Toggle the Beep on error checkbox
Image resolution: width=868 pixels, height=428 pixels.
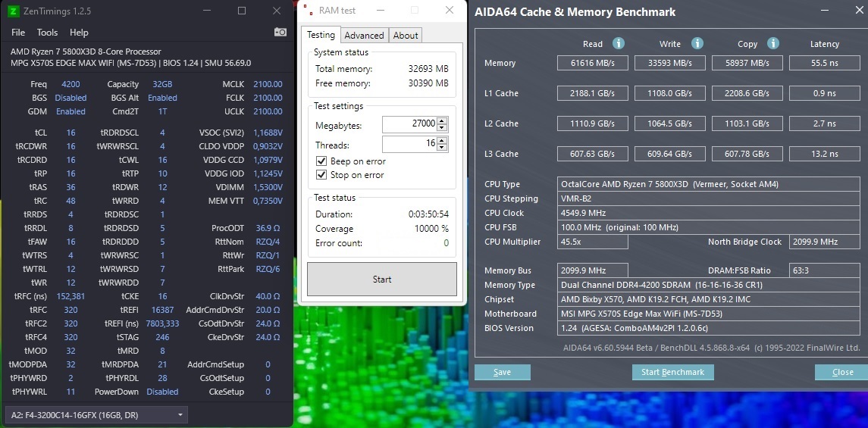(x=321, y=161)
